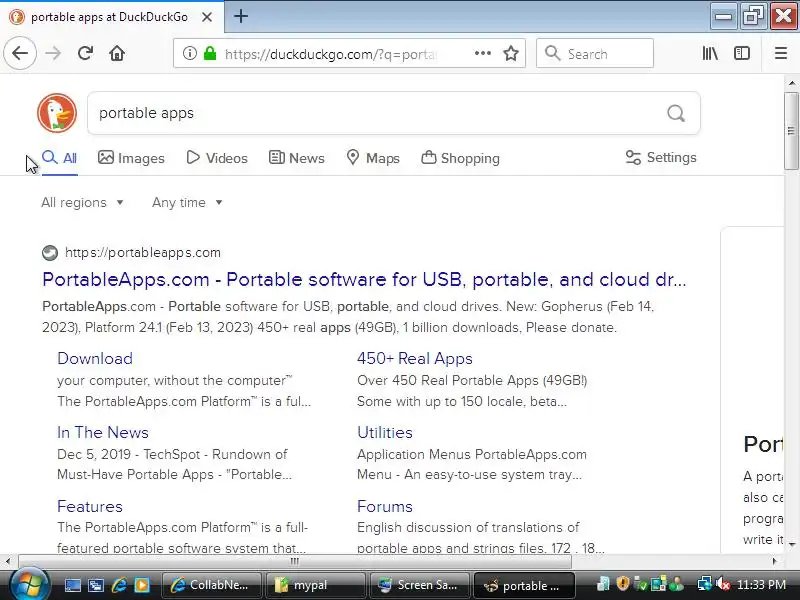Click the vertical scrollbar thumb
The image size is (800, 600).
pos(791,131)
